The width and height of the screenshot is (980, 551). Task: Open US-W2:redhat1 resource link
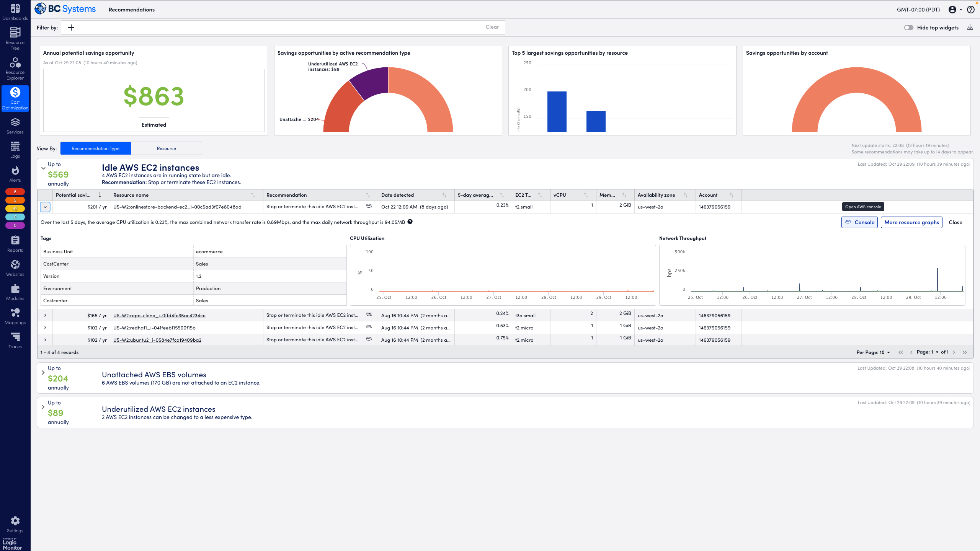pos(154,328)
